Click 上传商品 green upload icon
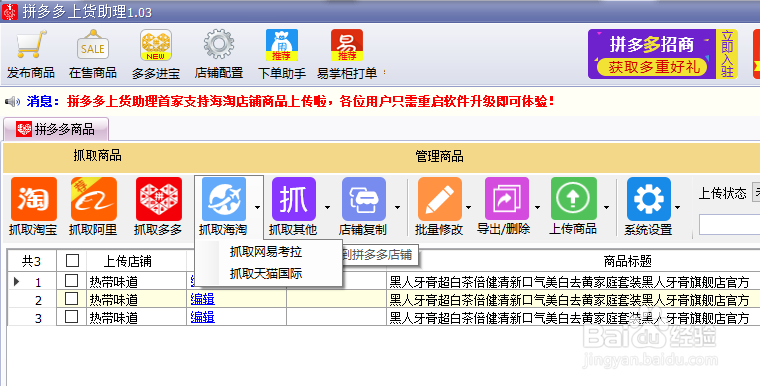Viewport: 760px width, 386px height. click(x=573, y=199)
